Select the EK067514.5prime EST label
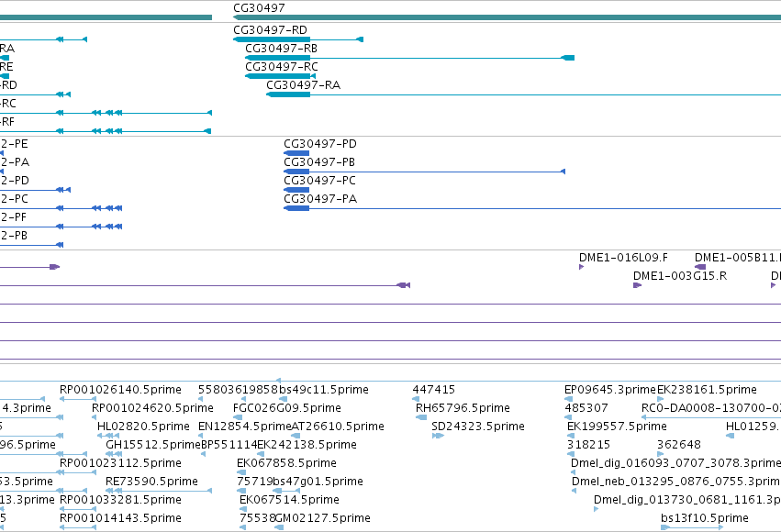 289,500
